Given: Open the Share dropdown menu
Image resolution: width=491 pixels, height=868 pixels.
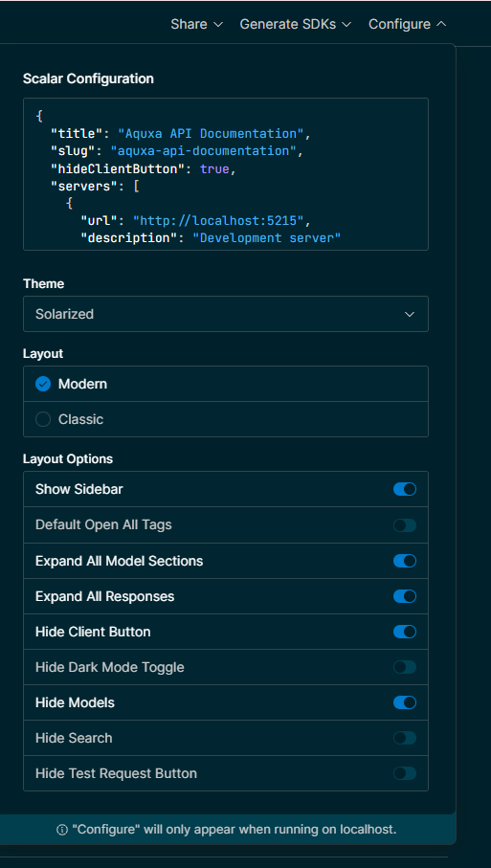Looking at the screenshot, I should click(x=196, y=24).
